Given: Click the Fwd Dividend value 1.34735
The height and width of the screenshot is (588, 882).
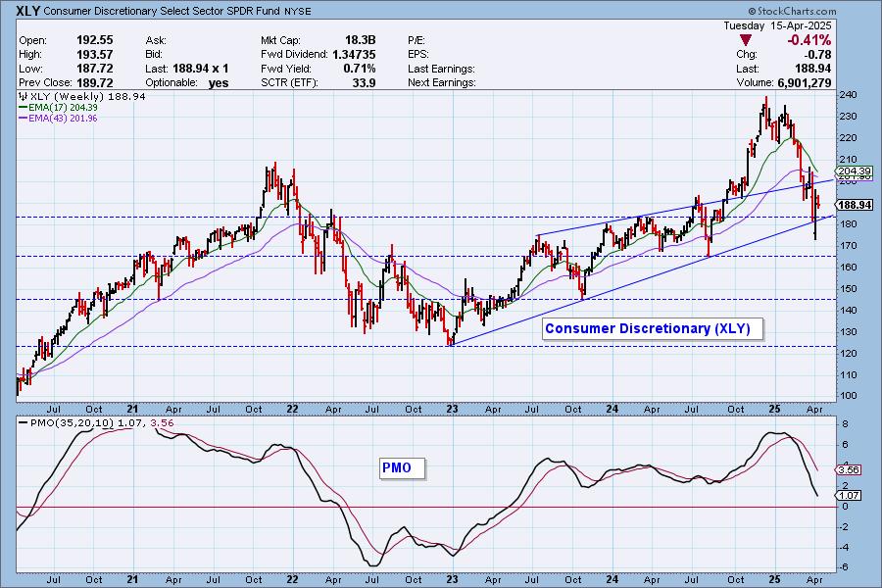Looking at the screenshot, I should point(354,55).
